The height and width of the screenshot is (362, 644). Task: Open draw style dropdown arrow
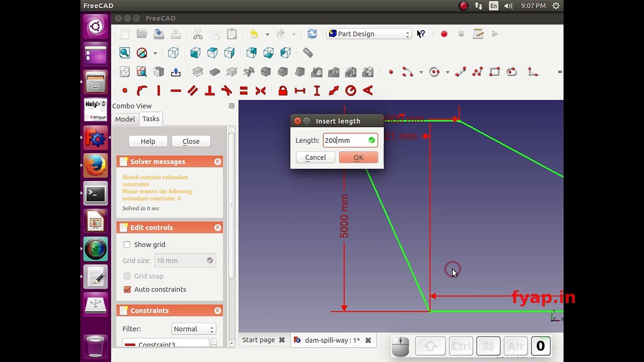155,53
